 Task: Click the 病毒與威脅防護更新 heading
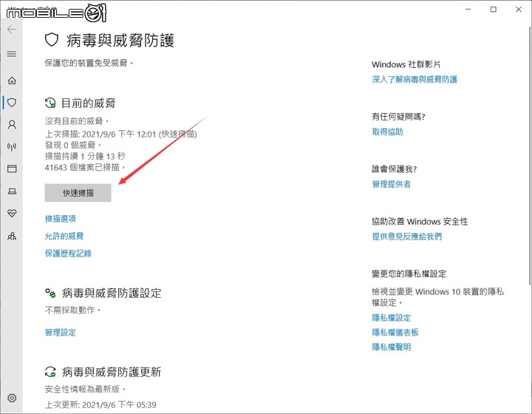[112, 373]
